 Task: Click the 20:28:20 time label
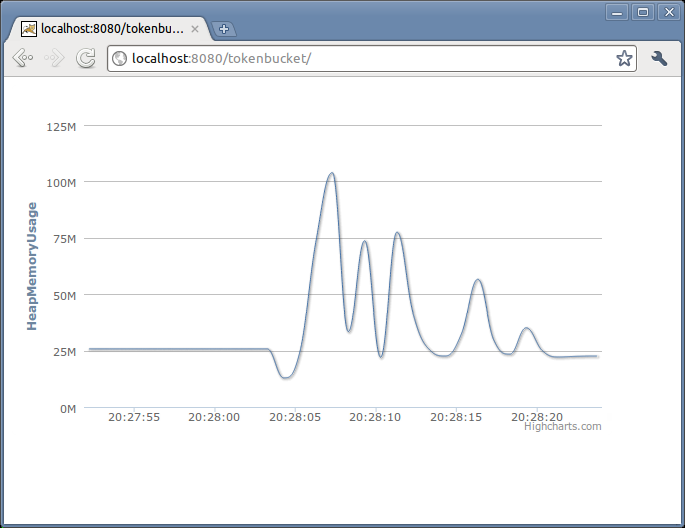(x=537, y=417)
